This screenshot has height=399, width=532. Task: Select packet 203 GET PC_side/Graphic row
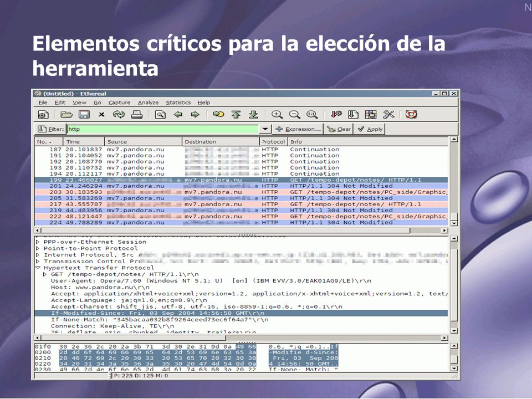[241, 192]
